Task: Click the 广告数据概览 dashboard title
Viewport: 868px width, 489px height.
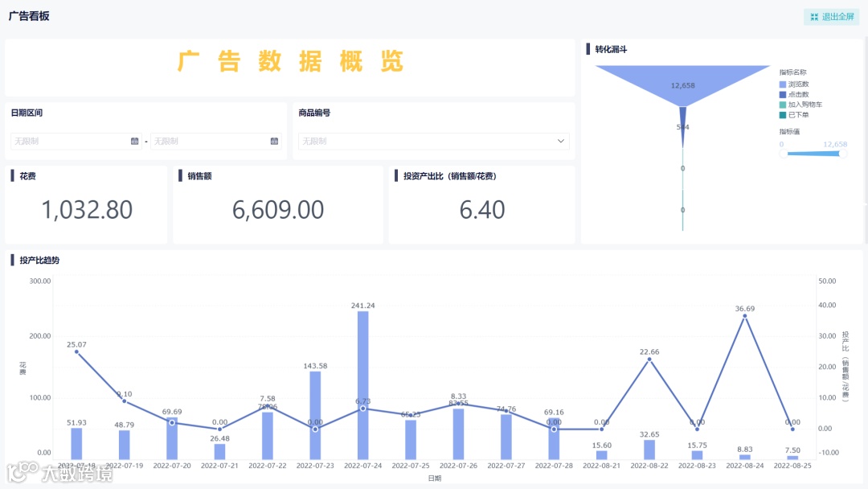Action: [x=290, y=63]
